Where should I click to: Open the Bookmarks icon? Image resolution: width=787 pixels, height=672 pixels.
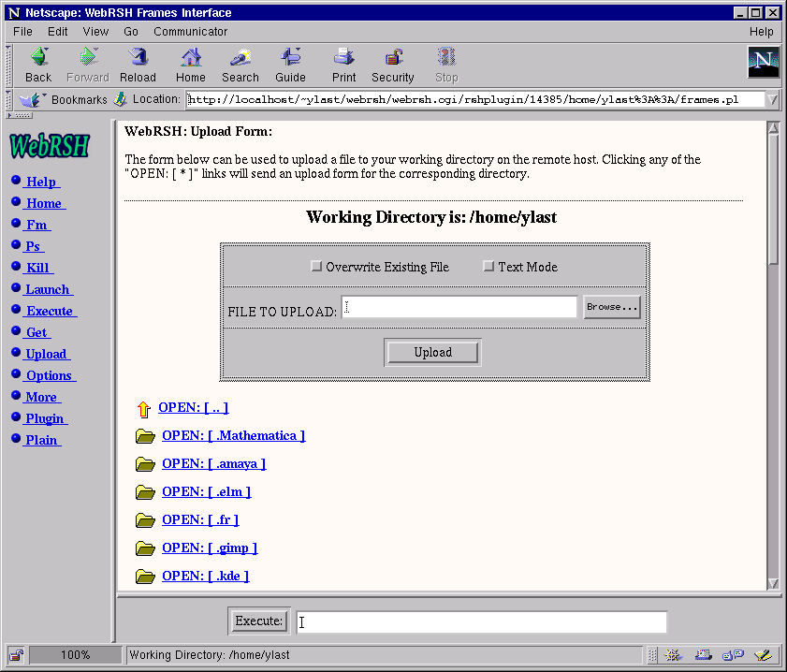tap(31, 99)
